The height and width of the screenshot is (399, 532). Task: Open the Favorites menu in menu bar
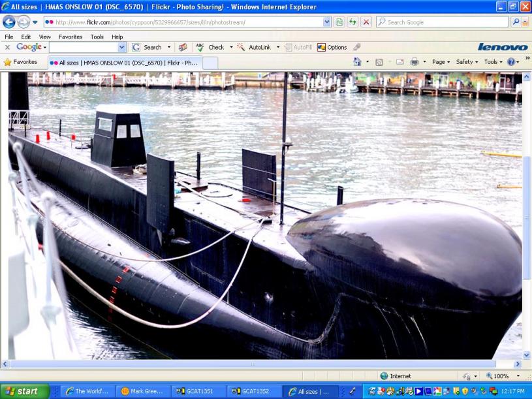(70, 37)
